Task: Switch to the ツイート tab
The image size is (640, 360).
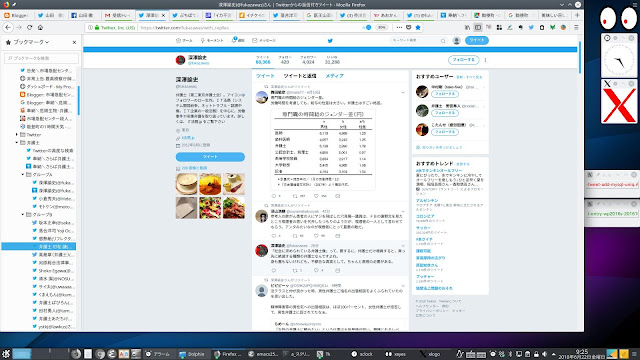Action: point(265,76)
